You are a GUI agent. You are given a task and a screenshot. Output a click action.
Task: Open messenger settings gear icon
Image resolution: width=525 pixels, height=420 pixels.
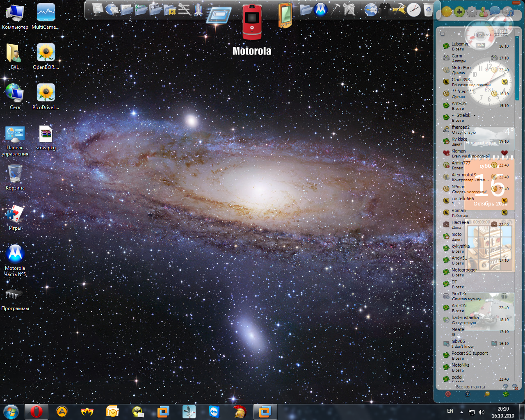pyautogui.click(x=472, y=12)
